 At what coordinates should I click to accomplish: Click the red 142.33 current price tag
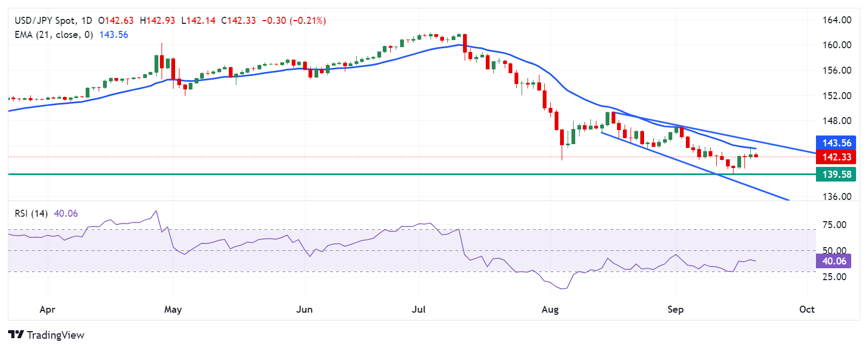click(836, 157)
